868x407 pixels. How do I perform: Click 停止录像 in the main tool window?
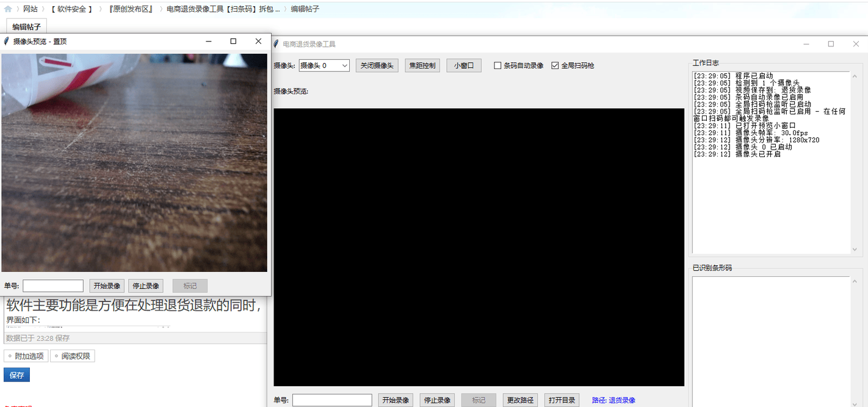(437, 400)
